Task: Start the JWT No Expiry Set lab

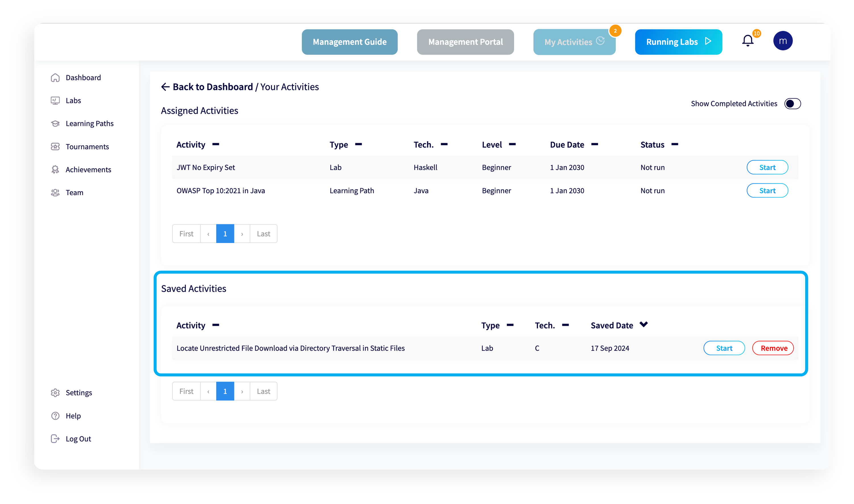Action: 767,167
